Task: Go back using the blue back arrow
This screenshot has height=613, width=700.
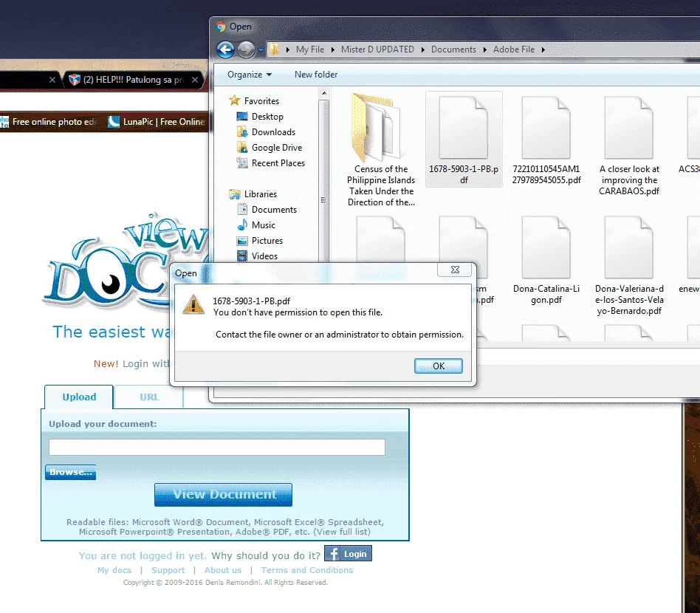Action: [225, 49]
